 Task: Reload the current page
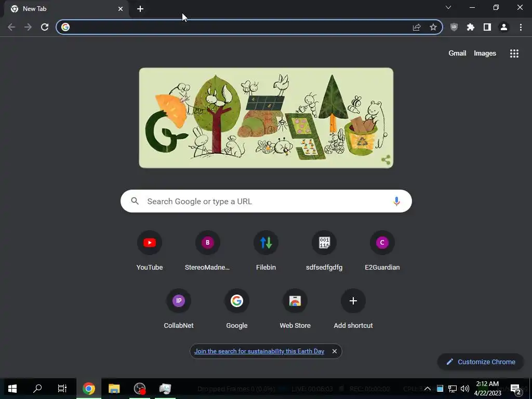coord(45,27)
